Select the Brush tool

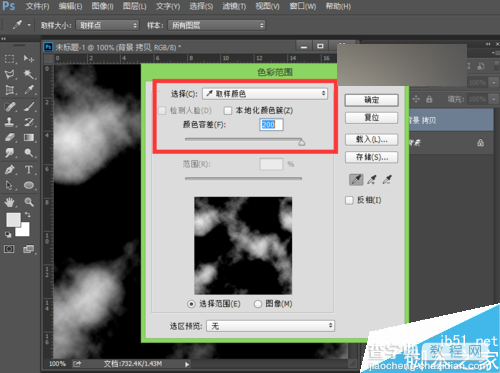[29, 107]
